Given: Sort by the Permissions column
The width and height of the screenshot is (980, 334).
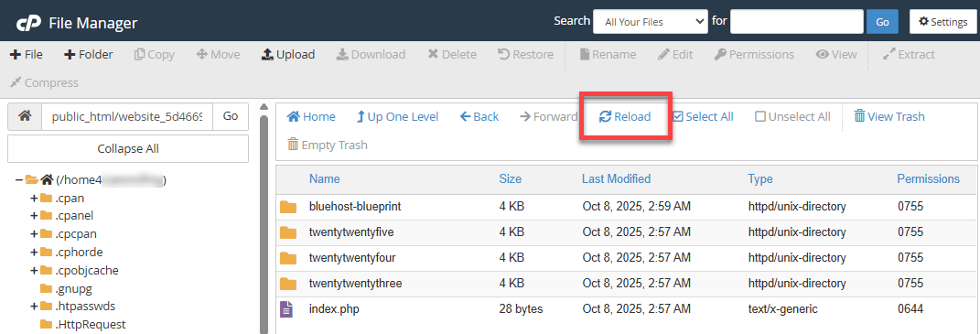Looking at the screenshot, I should click(928, 178).
